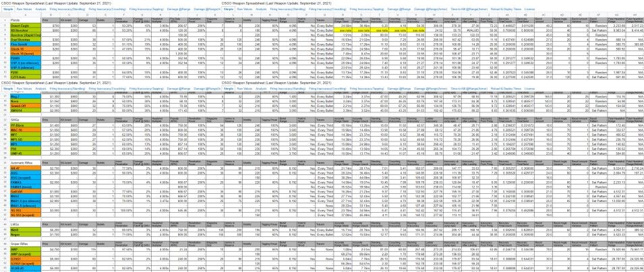
Task: Select the Nova cell
Action: click(x=25, y=100)
